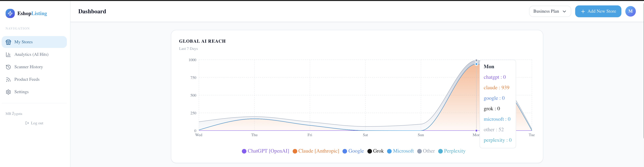Click the Log out arrow icon

pyautogui.click(x=27, y=123)
